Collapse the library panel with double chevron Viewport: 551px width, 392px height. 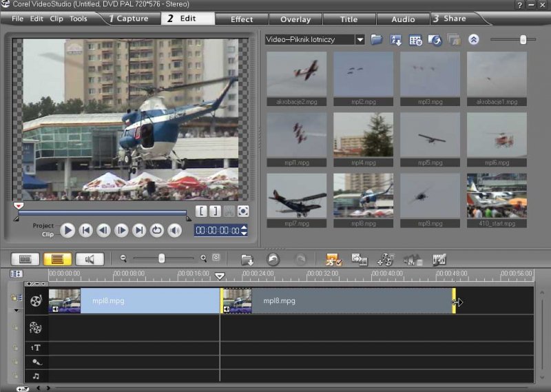473,40
